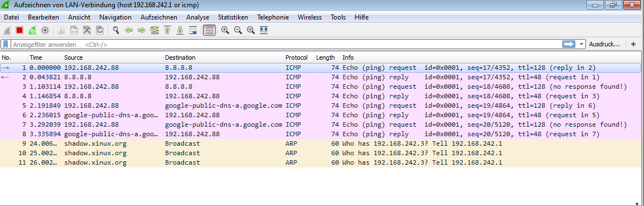Restart the current capture with green fin icon
Screen dimensions: 644x206
pos(32,30)
